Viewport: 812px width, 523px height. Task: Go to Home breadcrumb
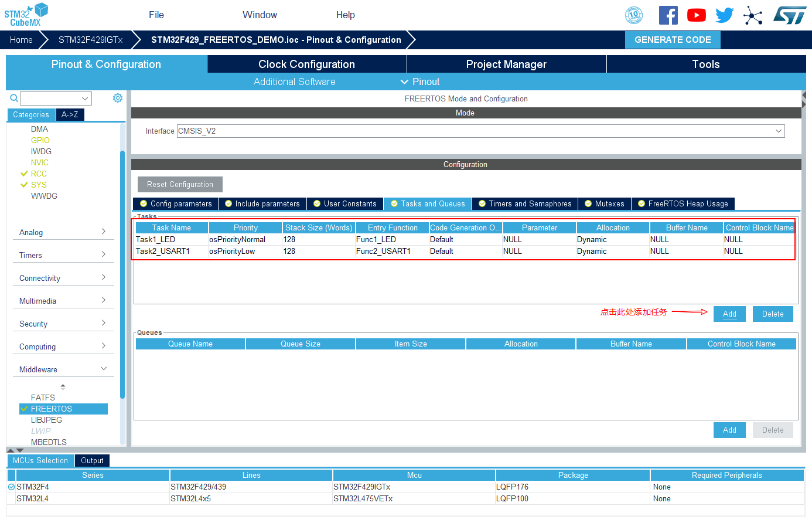pos(21,40)
